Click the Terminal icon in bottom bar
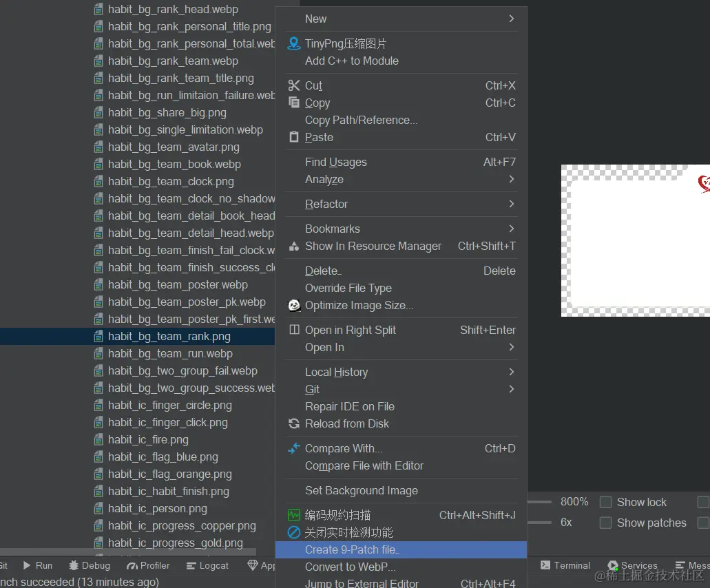Image resolution: width=710 pixels, height=588 pixels. click(x=545, y=565)
